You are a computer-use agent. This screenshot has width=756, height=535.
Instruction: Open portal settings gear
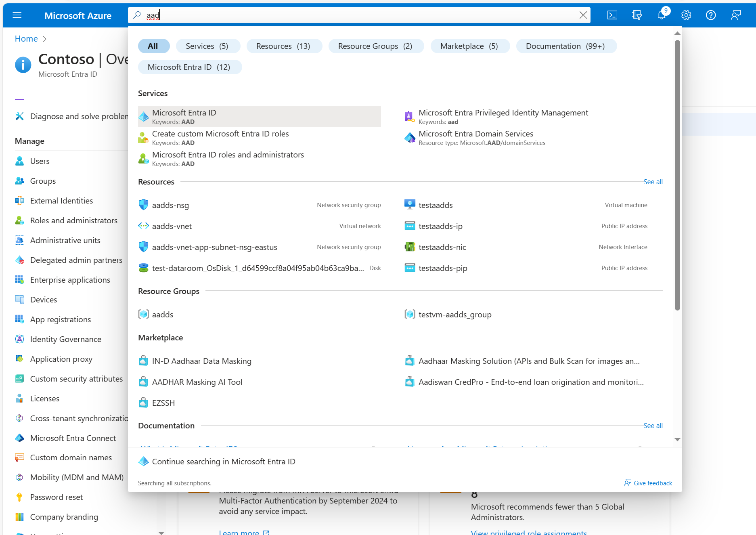686,15
